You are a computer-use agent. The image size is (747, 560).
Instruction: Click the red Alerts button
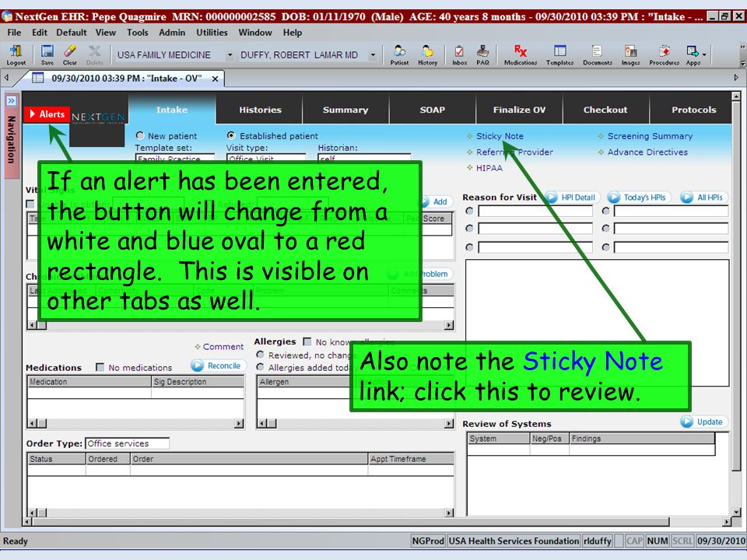(x=47, y=114)
